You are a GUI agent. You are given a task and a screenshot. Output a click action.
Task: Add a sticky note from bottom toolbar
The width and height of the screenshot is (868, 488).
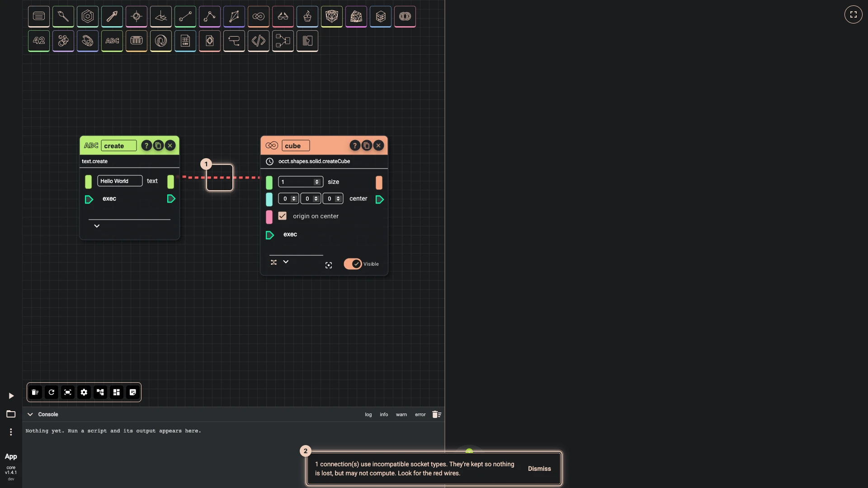click(133, 392)
